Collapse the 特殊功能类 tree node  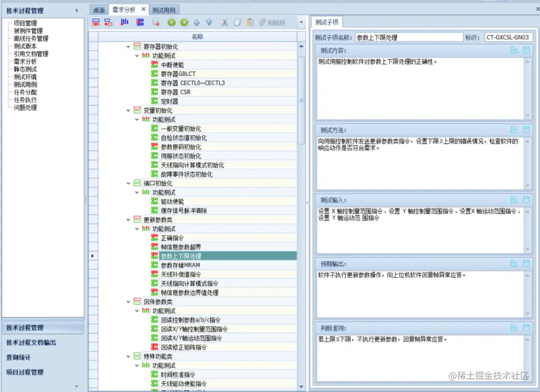(128, 356)
